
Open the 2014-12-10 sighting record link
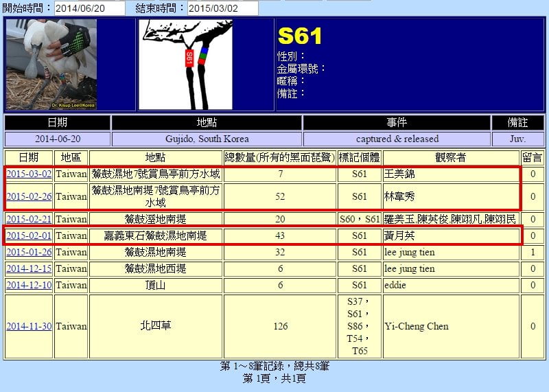pyautogui.click(x=29, y=285)
